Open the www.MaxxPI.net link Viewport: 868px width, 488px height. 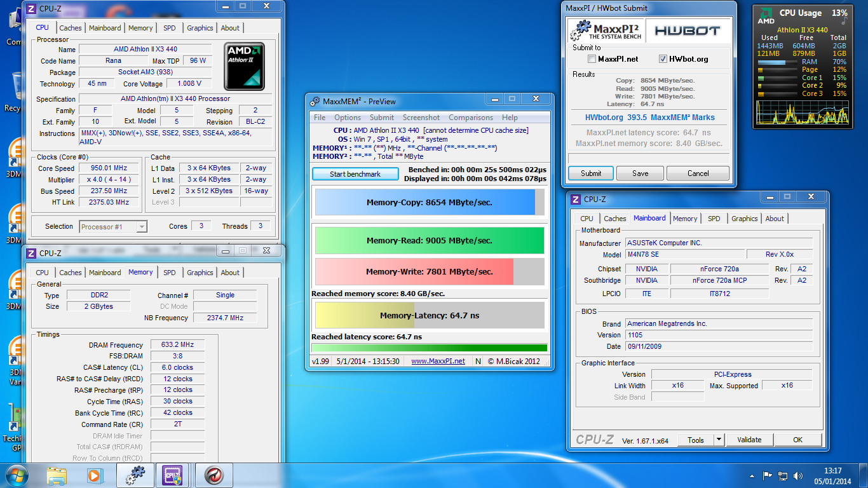coord(438,361)
